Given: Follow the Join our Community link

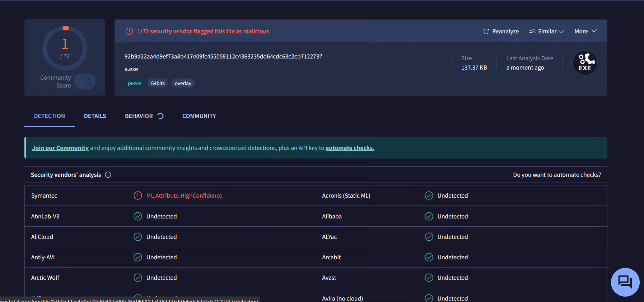Looking at the screenshot, I should click(x=60, y=148).
